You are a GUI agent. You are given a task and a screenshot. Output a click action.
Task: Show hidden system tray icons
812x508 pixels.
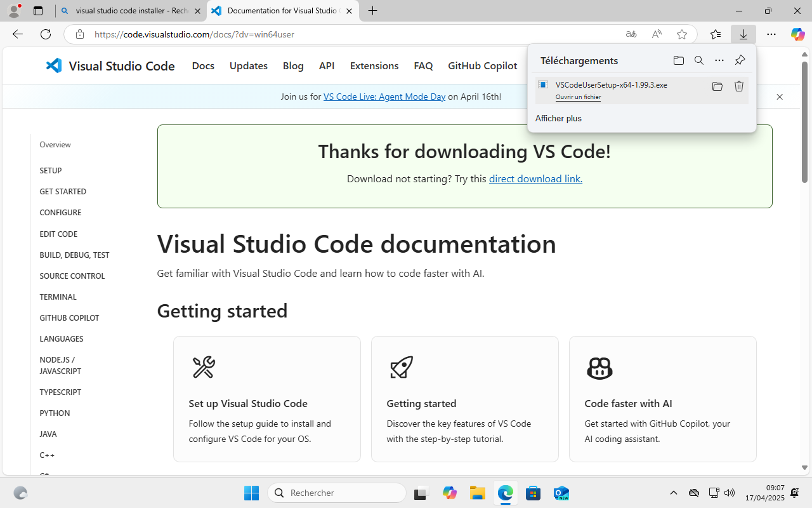(674, 493)
